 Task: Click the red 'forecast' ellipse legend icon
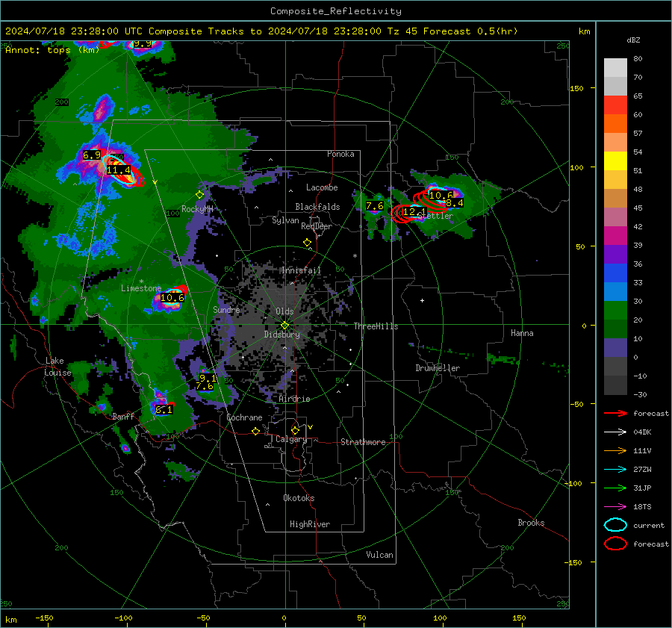[x=615, y=544]
